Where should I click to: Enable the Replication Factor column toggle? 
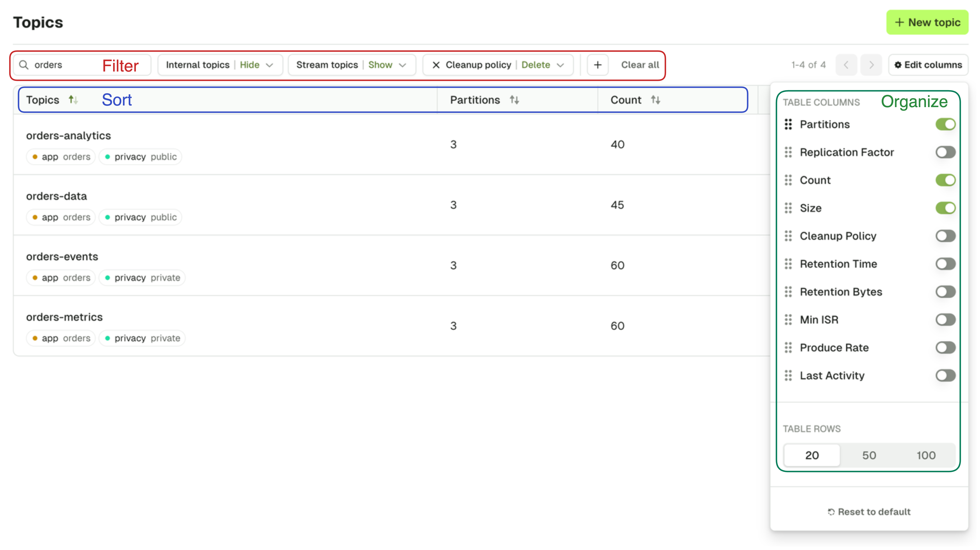pos(945,152)
